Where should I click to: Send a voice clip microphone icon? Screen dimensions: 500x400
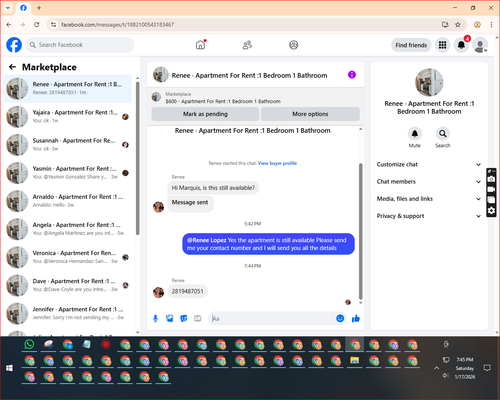155,319
